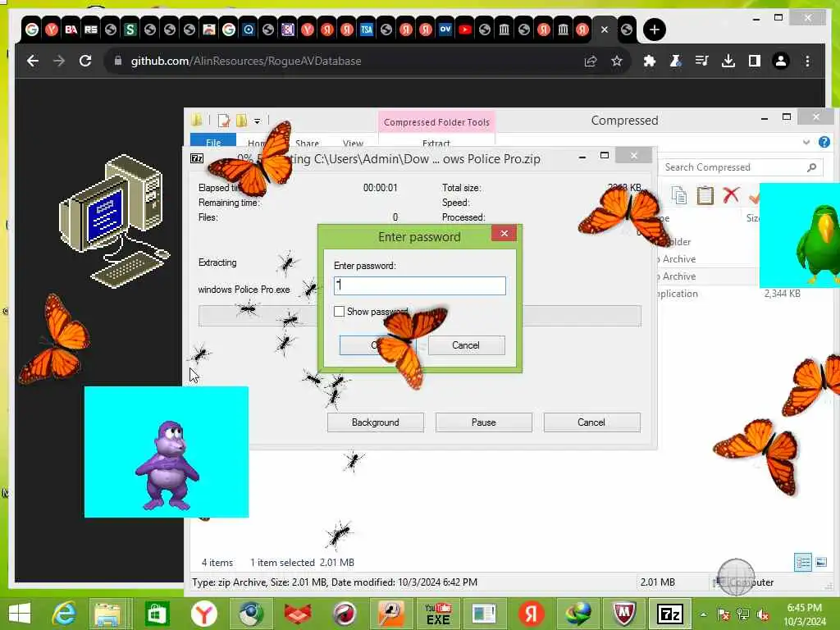Go back in the browser
The height and width of the screenshot is (630, 840).
coord(33,61)
